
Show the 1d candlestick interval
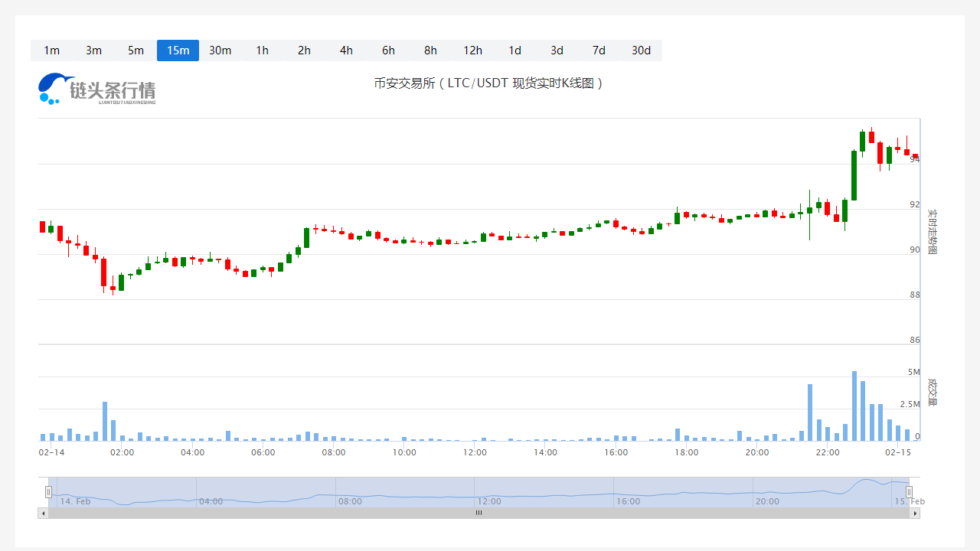click(514, 51)
